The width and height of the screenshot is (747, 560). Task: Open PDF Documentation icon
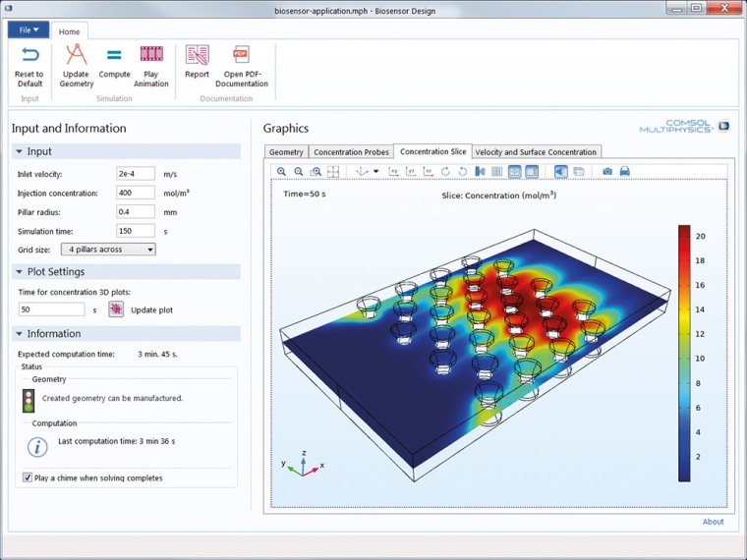241,54
